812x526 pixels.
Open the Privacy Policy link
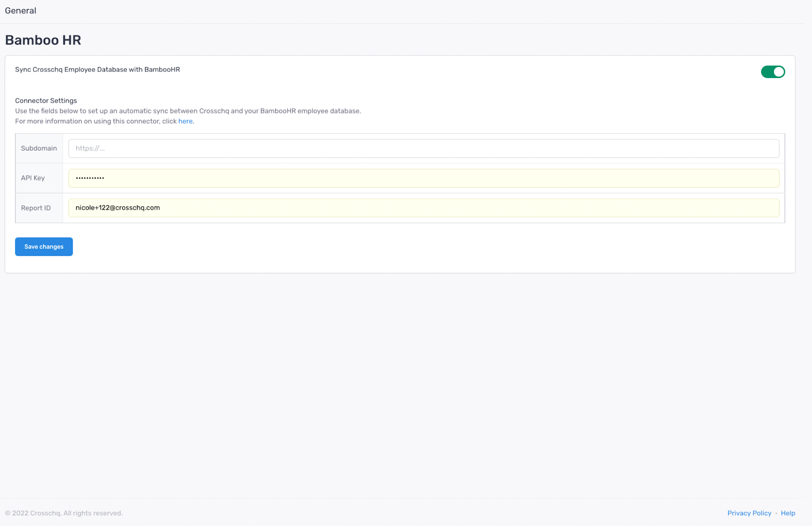coord(749,513)
